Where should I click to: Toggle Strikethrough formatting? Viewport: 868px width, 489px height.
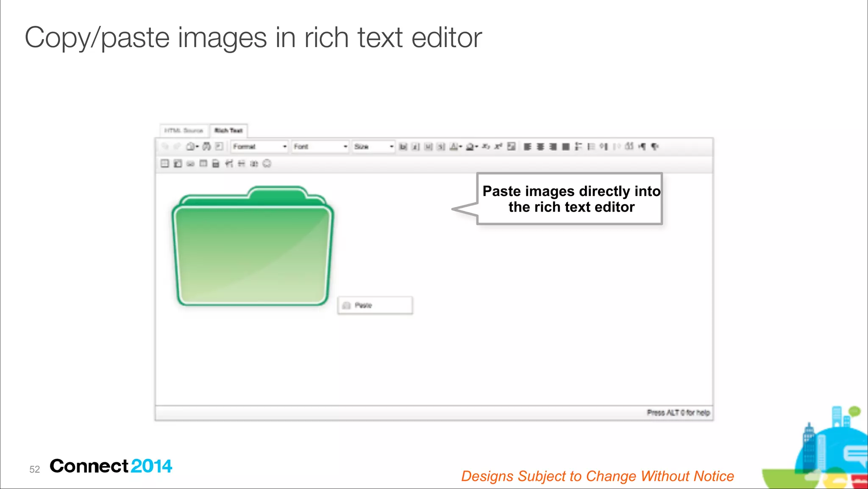pos(441,147)
